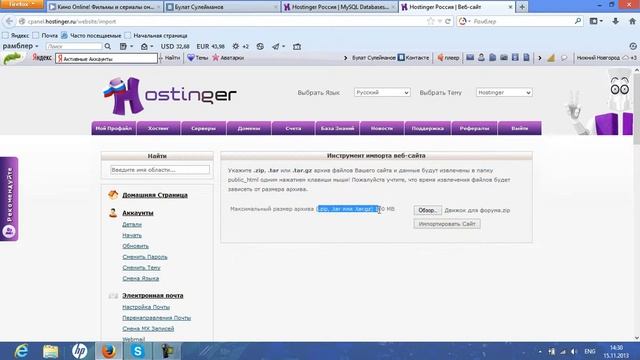Open the Контакте toolbar button
The width and height of the screenshot is (640, 360).
coord(413,58)
